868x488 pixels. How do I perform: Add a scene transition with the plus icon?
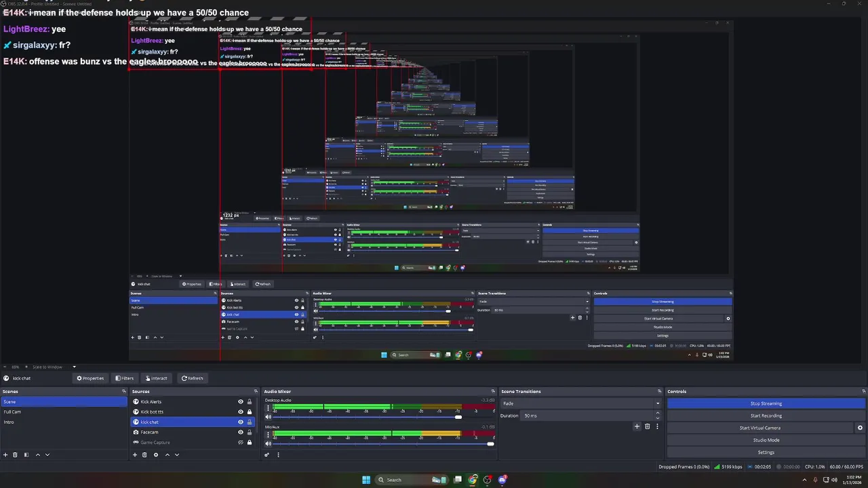point(637,426)
